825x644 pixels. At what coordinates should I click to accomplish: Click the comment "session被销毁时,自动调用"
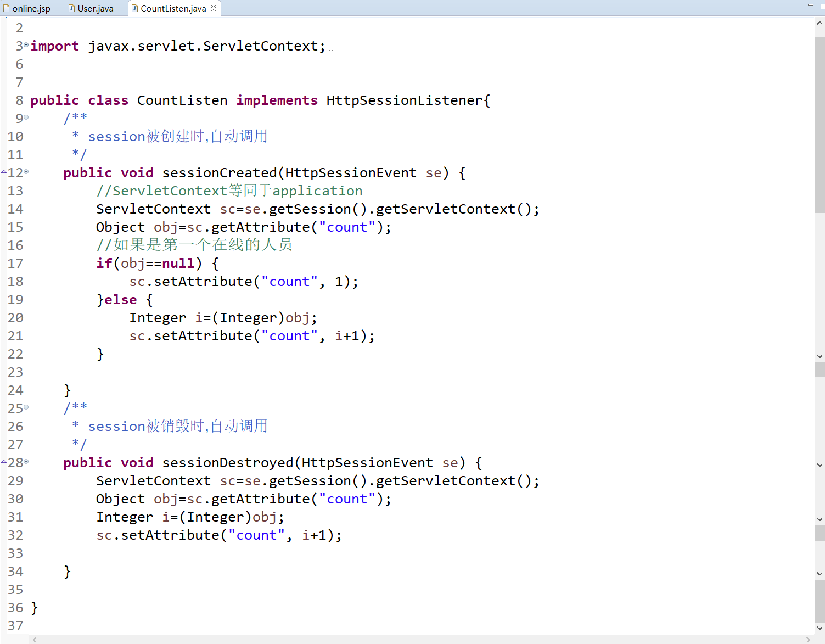(178, 426)
